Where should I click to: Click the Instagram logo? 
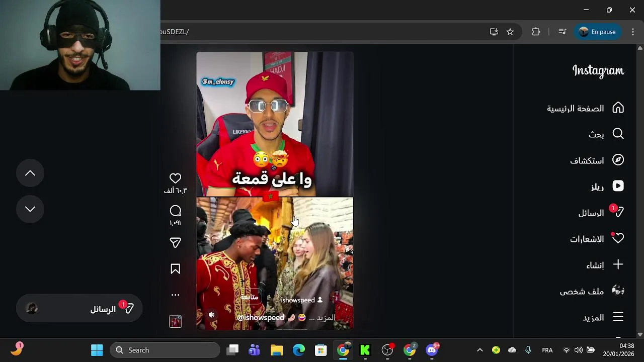(x=598, y=71)
